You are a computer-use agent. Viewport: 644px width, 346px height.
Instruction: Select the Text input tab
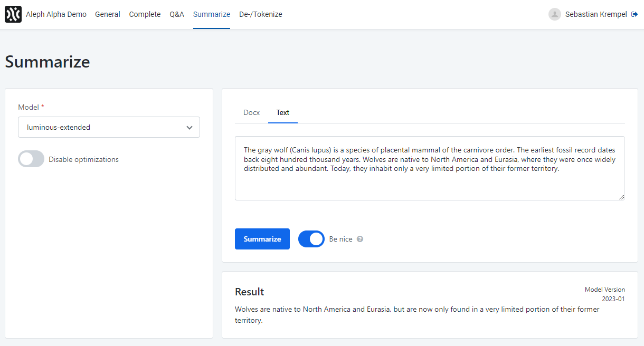[283, 112]
